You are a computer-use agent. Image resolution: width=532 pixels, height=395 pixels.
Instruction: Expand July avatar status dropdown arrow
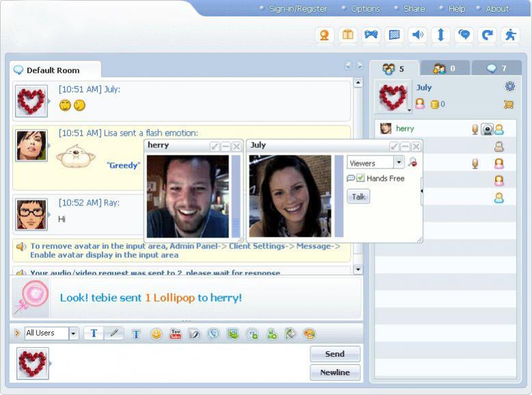[409, 110]
